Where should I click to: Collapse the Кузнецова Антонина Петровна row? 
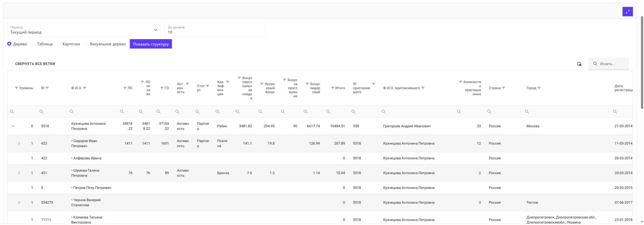point(13,126)
